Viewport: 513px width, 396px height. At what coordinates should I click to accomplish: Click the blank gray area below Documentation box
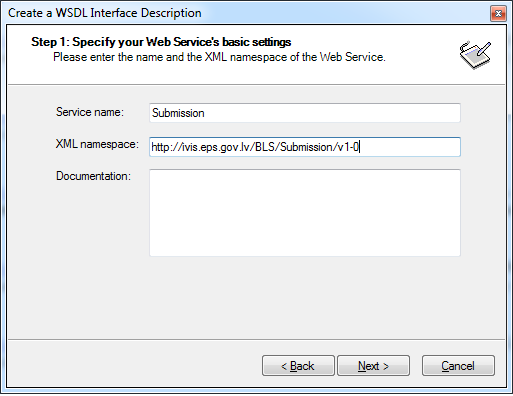[x=257, y=297]
